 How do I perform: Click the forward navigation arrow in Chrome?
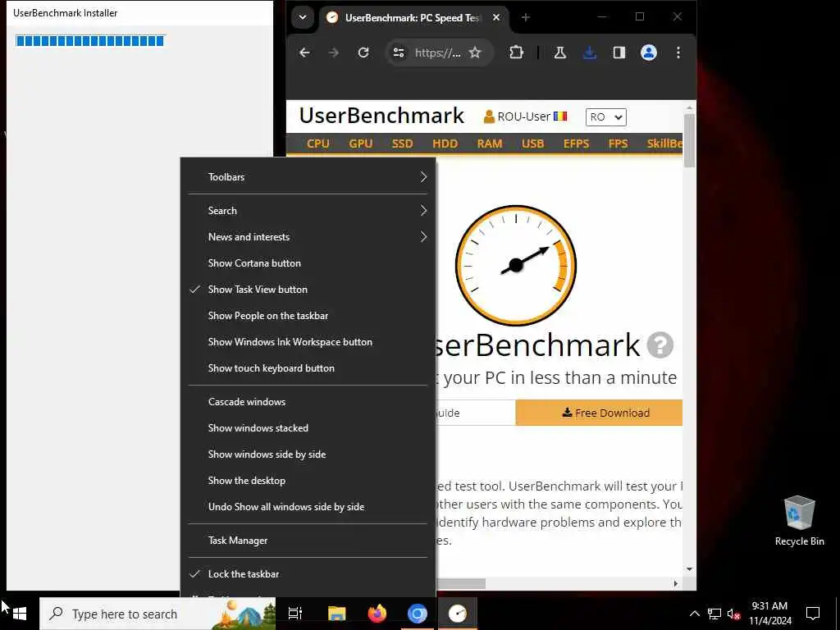point(333,52)
